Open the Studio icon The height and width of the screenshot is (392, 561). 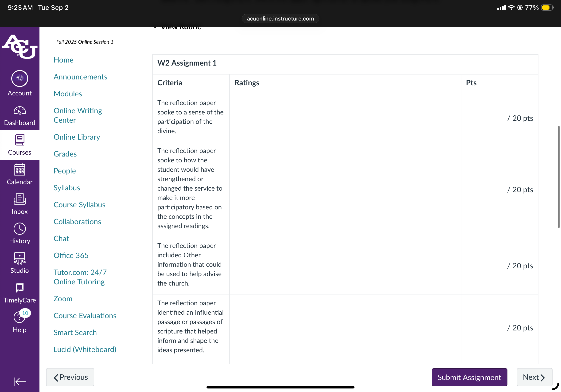pyautogui.click(x=19, y=258)
